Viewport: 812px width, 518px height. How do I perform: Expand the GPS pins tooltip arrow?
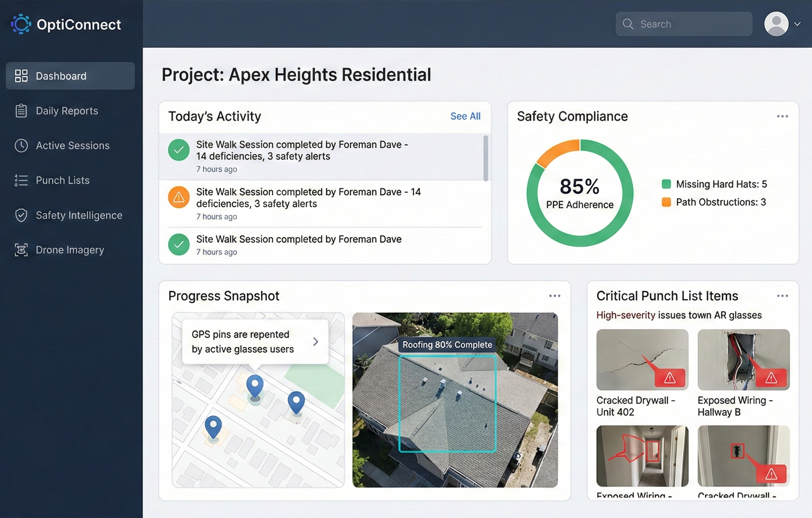315,341
